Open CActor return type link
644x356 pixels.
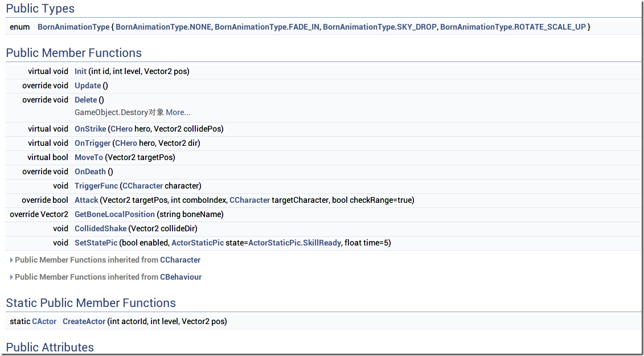44,321
